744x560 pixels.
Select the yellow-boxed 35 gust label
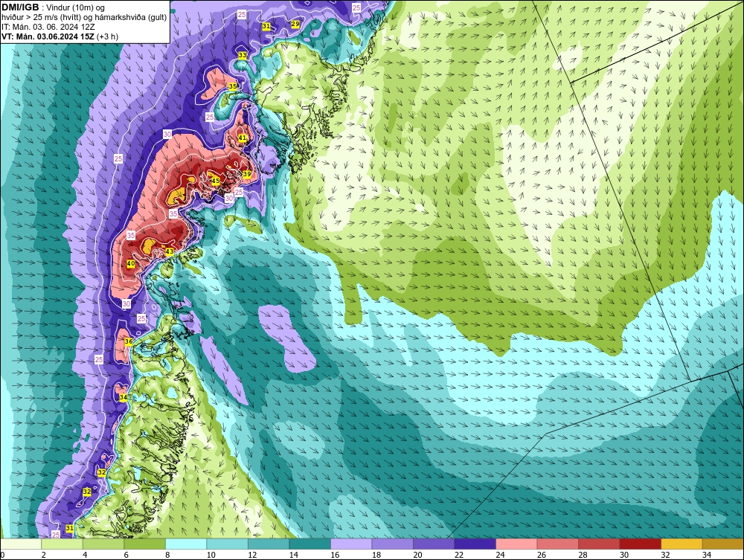pyautogui.click(x=232, y=86)
